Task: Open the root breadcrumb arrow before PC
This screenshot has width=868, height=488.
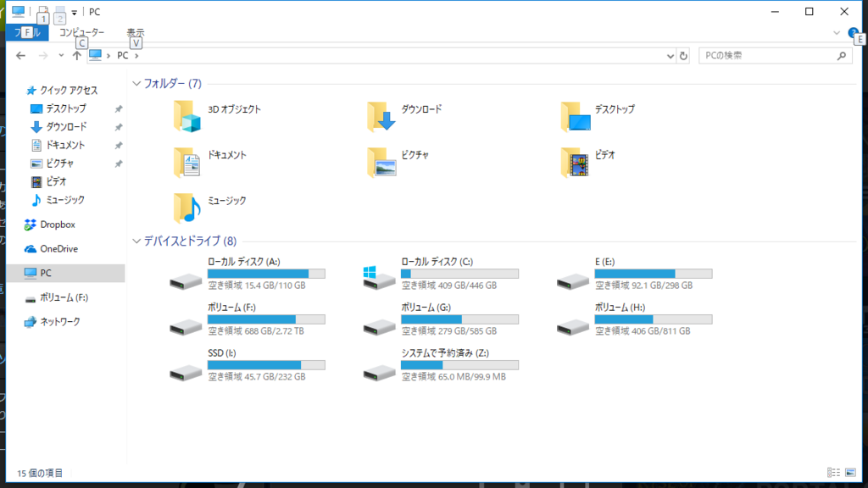Action: click(x=108, y=56)
